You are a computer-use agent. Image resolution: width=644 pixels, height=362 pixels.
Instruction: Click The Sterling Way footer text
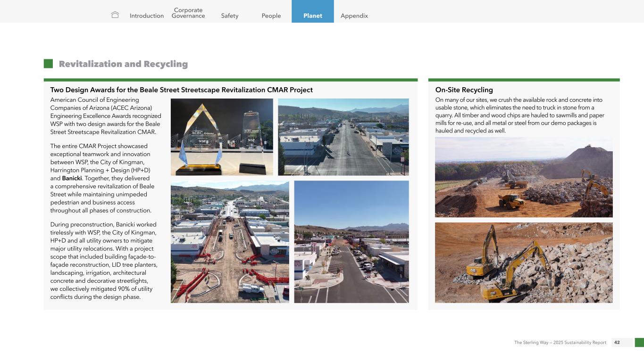click(x=560, y=343)
